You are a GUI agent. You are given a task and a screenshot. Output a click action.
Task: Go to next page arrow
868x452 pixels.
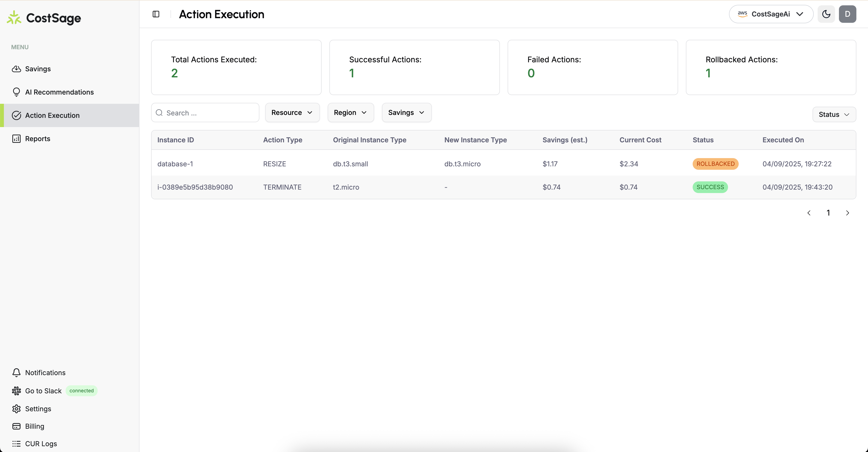click(x=847, y=213)
